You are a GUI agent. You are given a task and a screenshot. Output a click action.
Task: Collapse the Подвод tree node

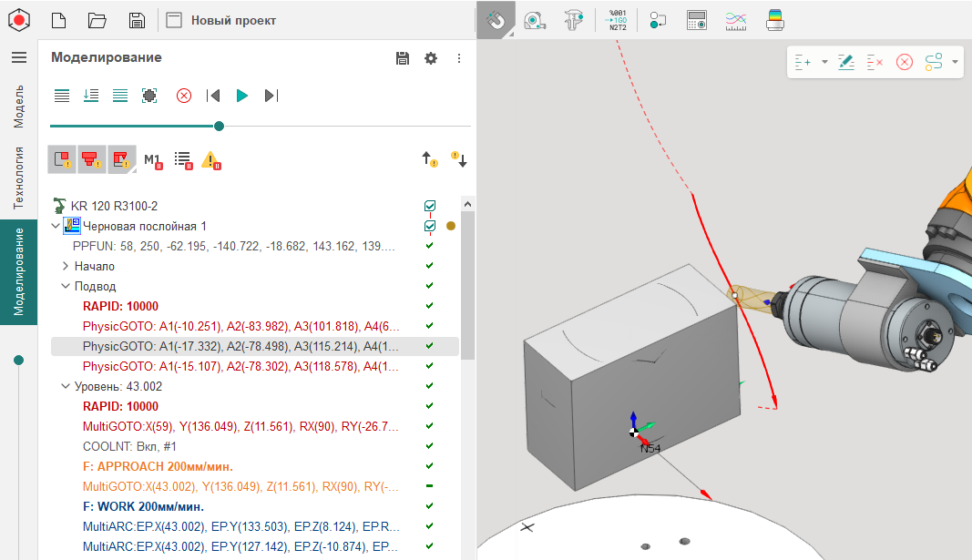pyautogui.click(x=65, y=286)
